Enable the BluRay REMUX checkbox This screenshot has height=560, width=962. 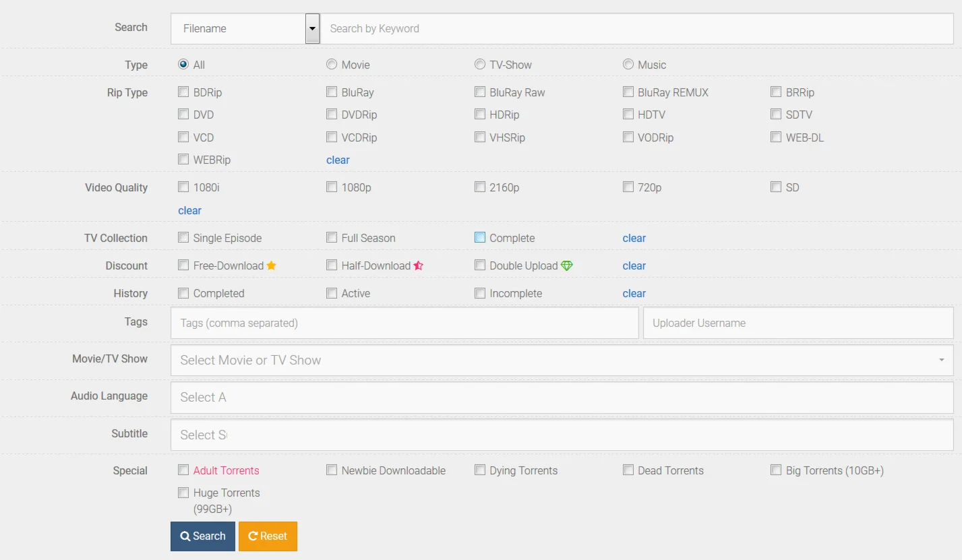coord(628,92)
